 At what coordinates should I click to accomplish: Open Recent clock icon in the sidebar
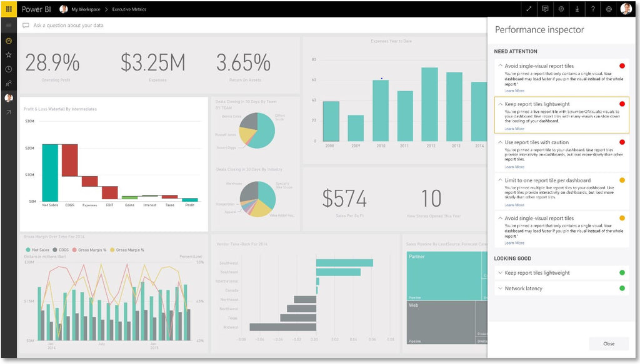point(9,69)
